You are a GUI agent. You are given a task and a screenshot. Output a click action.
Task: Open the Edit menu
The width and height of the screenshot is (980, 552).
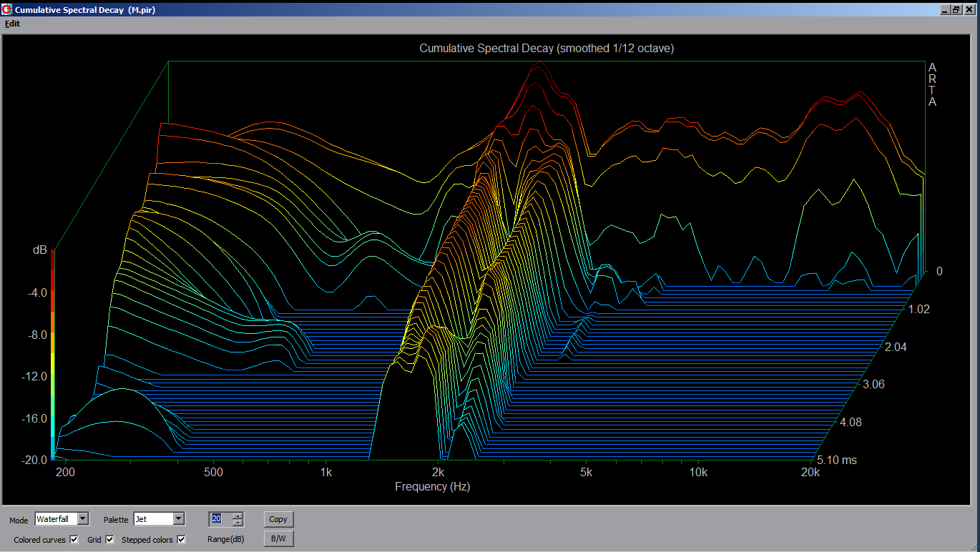pos(12,24)
